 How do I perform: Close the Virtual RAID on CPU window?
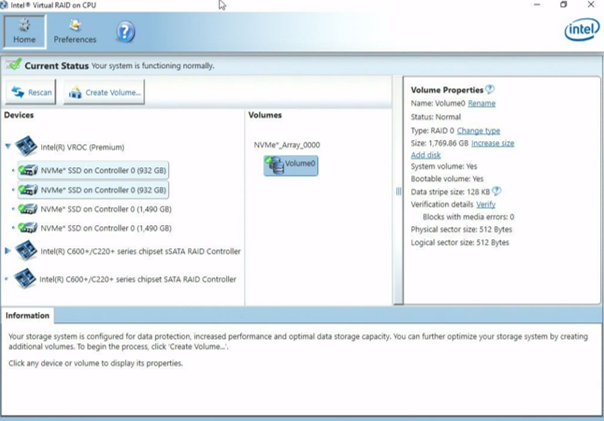[591, 5]
